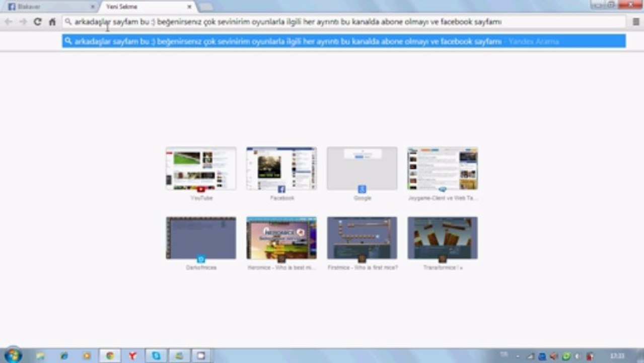Open the Yandex browser taskbar icon

132,356
